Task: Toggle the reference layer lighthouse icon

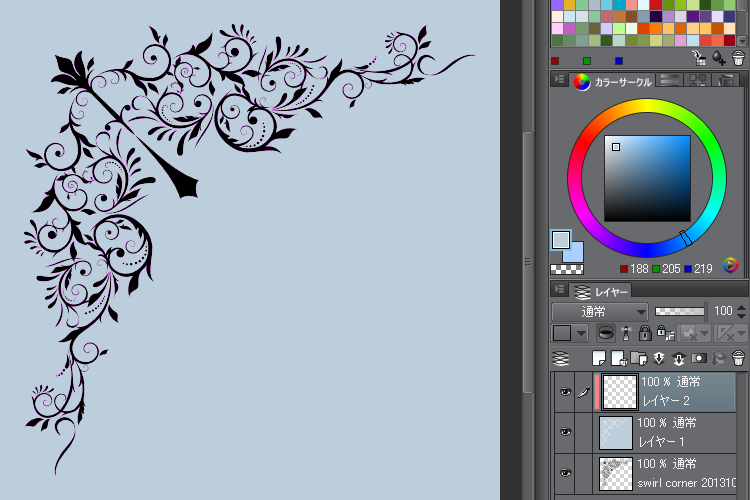Action: 626,333
